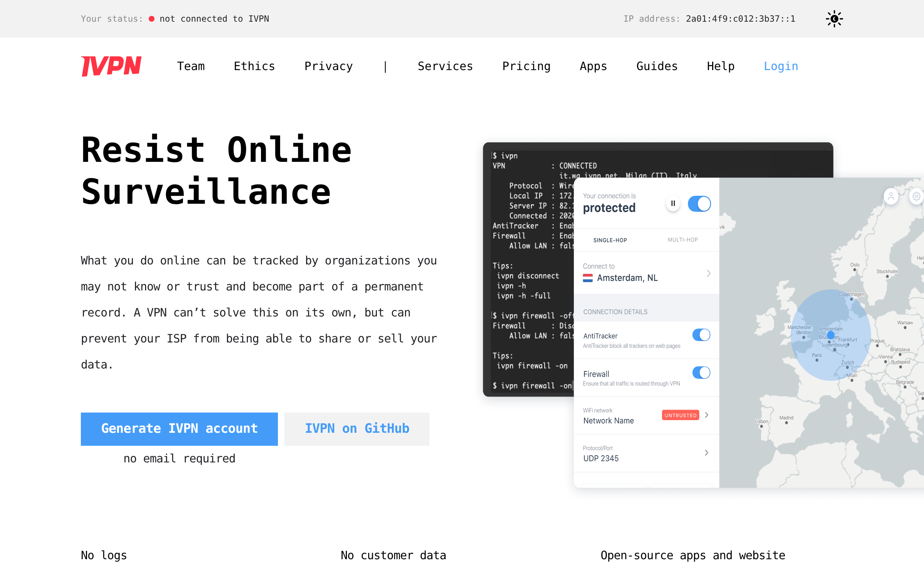Click the Netherlands flag next to Amsterdam

(588, 278)
